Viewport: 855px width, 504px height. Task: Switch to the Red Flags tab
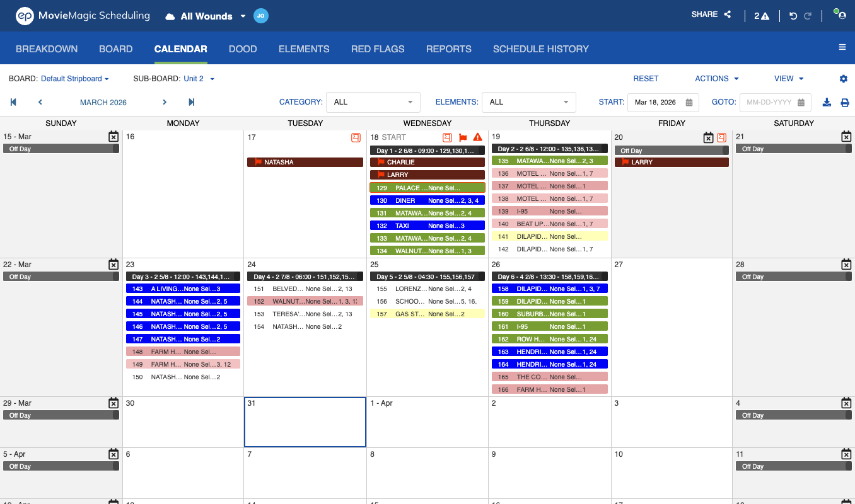[x=378, y=49]
